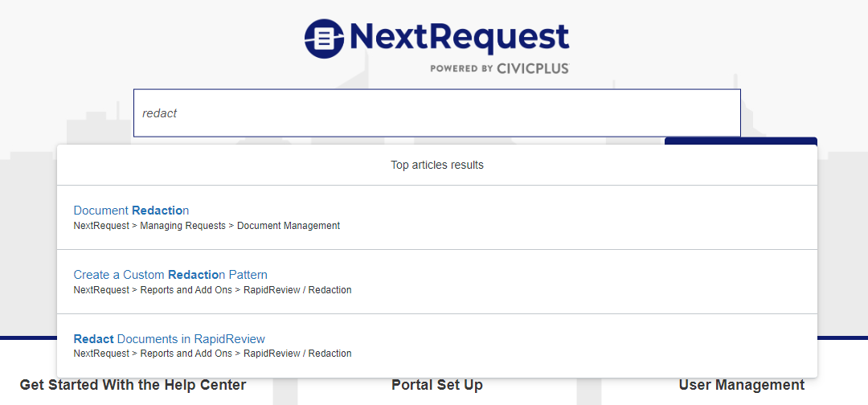Click the Managing Requests > Document Management breadcrumb
This screenshot has height=405, width=868.
(x=207, y=226)
